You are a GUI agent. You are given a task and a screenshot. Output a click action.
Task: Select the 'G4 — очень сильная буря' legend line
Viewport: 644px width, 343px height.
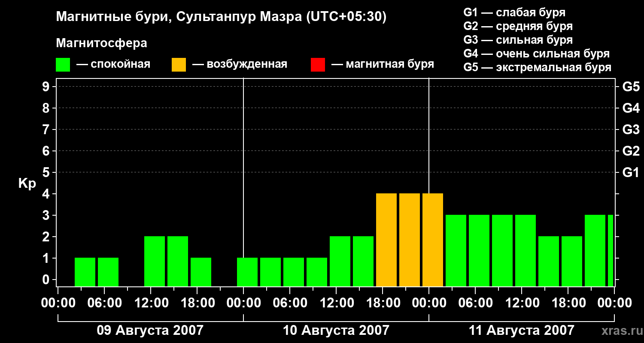click(537, 54)
